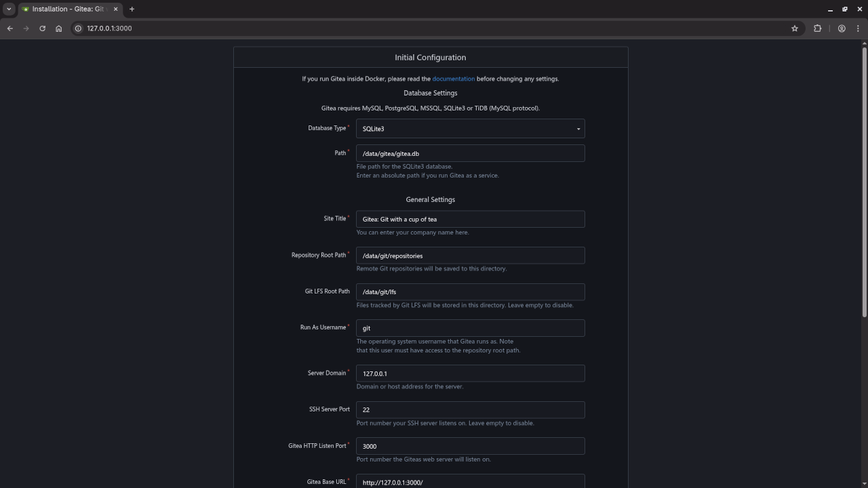The image size is (868, 488).
Task: Edit the Site Title field
Action: [x=470, y=219]
